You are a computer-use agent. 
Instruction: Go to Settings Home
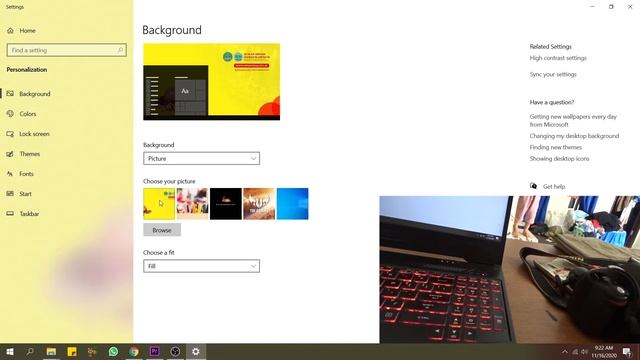[21, 31]
